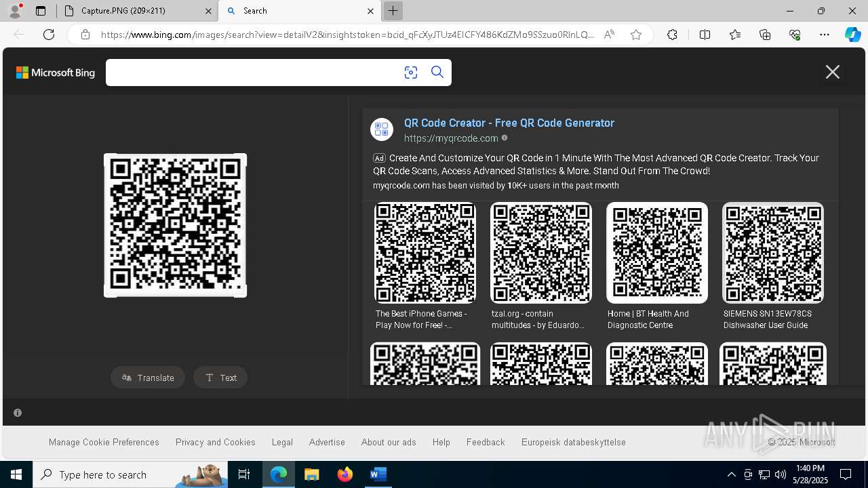Open Word from taskbar
Viewport: 868px width, 488px height.
click(378, 474)
